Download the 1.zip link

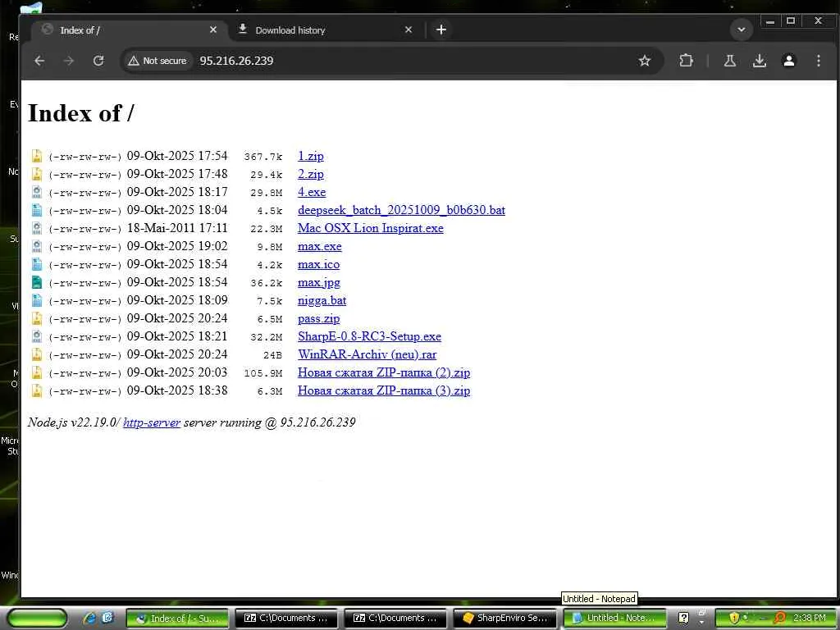[311, 156]
